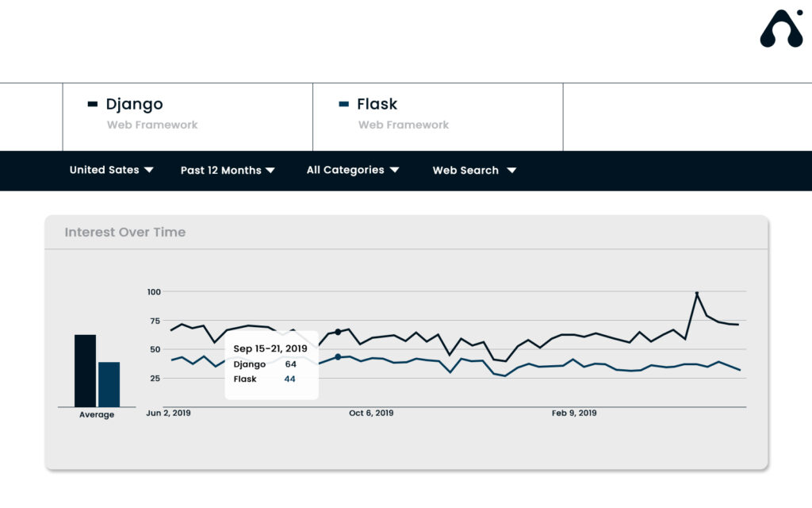Expand the Past 12 Months dropdown
Screen dimensions: 812x508
(228, 170)
